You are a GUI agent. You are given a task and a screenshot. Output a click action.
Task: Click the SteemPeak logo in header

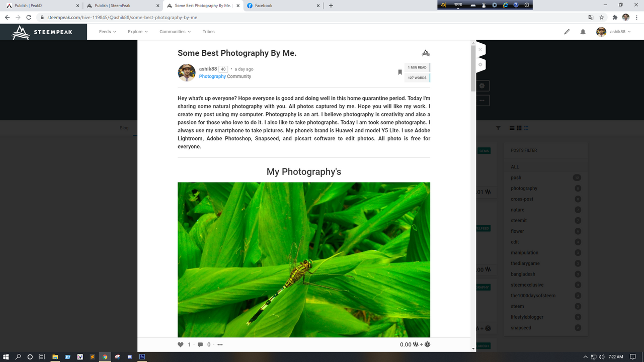pyautogui.click(x=43, y=32)
